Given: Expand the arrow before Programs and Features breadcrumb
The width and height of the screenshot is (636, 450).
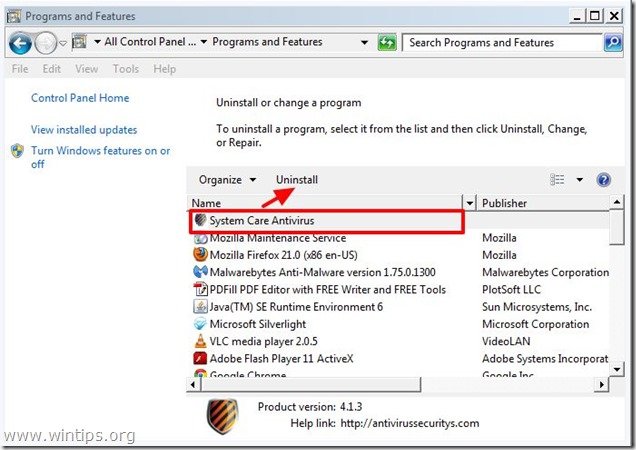Looking at the screenshot, I should (x=204, y=42).
